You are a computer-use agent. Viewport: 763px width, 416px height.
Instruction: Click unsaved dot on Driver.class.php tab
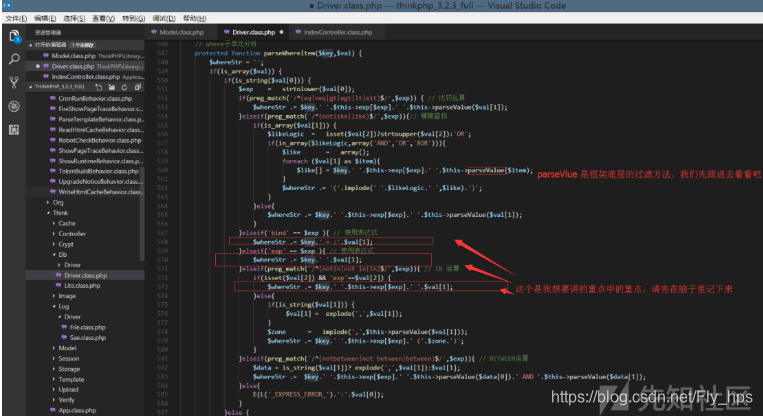coord(281,32)
